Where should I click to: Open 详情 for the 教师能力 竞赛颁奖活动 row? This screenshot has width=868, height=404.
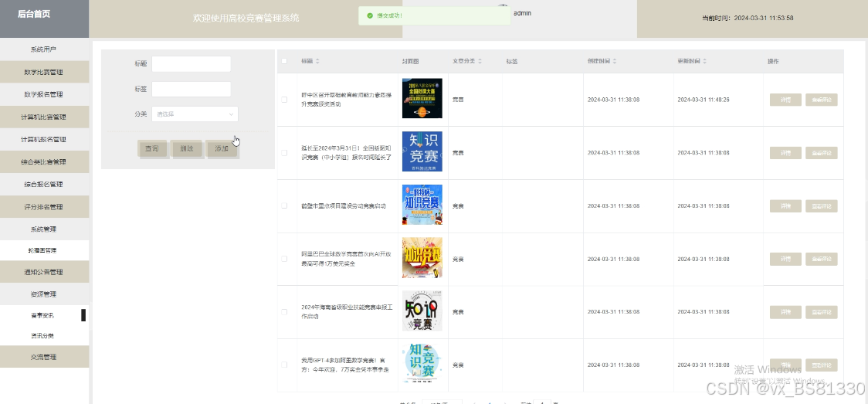[x=785, y=100]
